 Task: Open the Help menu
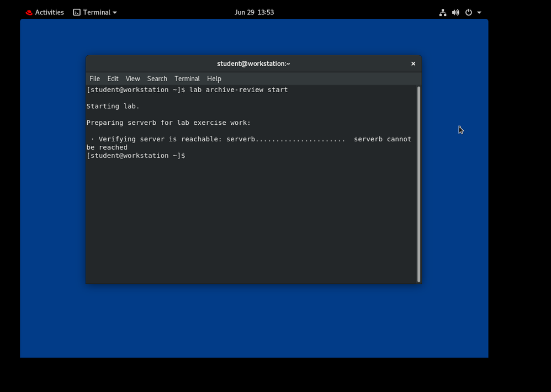[214, 78]
